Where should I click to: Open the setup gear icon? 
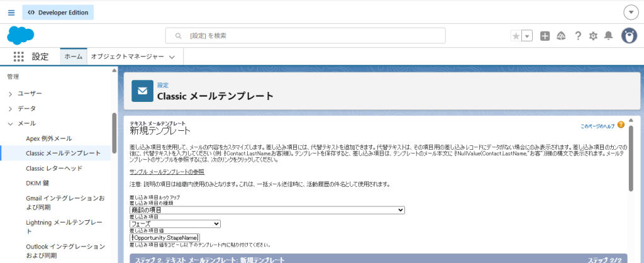pyautogui.click(x=593, y=36)
